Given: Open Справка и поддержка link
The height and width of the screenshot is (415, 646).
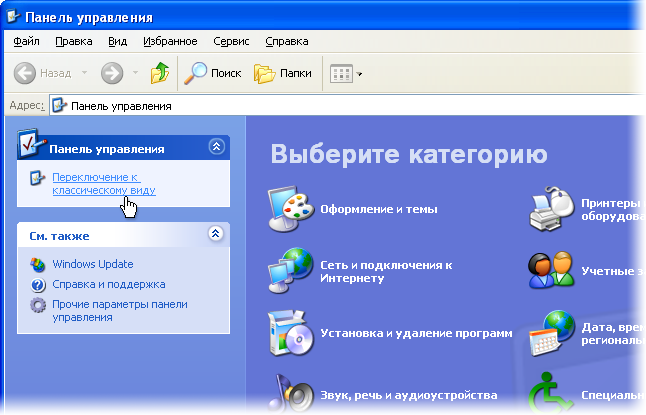Looking at the screenshot, I should (109, 284).
